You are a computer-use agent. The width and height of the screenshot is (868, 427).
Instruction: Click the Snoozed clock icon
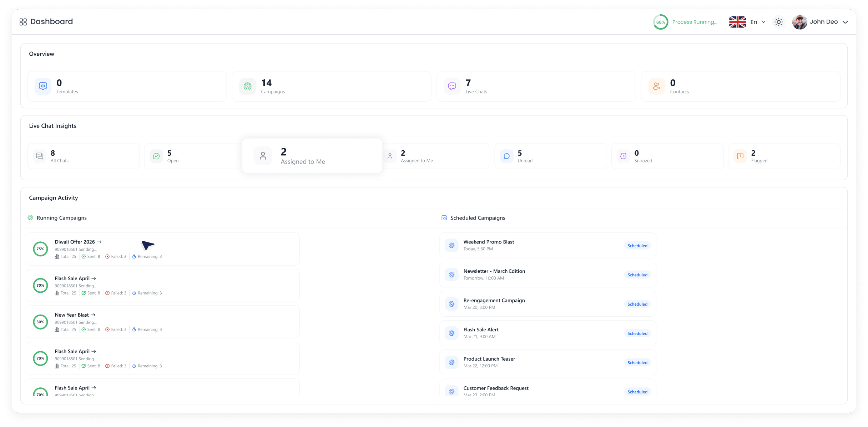pyautogui.click(x=623, y=156)
